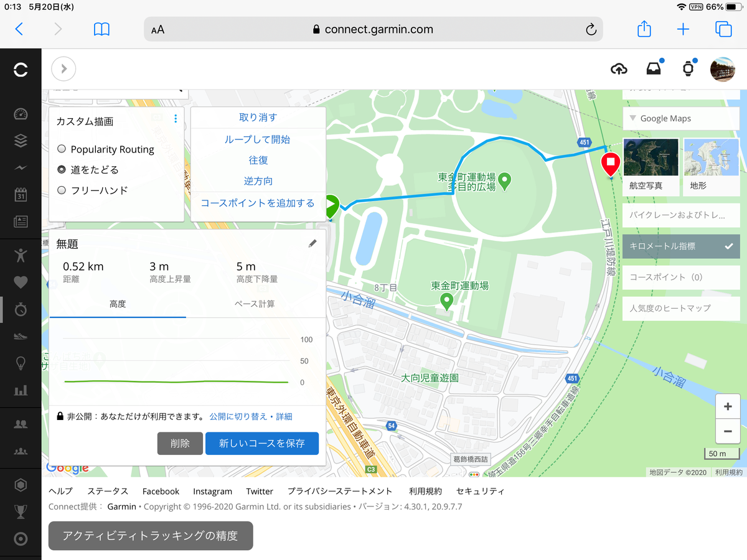This screenshot has height=560, width=747.
Task: Open the stopwatch training icon in sidebar
Action: point(21,309)
